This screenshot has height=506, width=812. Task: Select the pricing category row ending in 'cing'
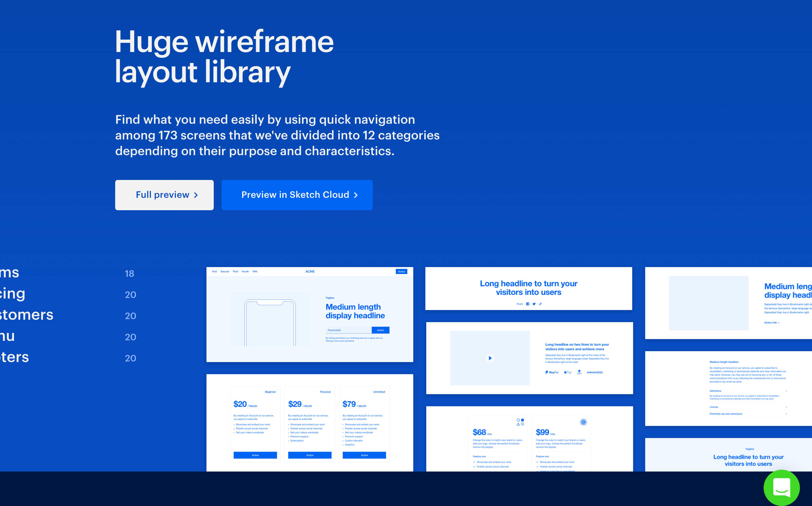pyautogui.click(x=69, y=294)
